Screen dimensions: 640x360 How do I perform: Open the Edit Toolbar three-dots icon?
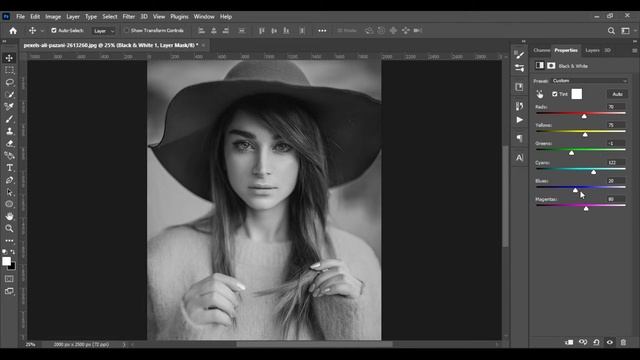pos(9,241)
